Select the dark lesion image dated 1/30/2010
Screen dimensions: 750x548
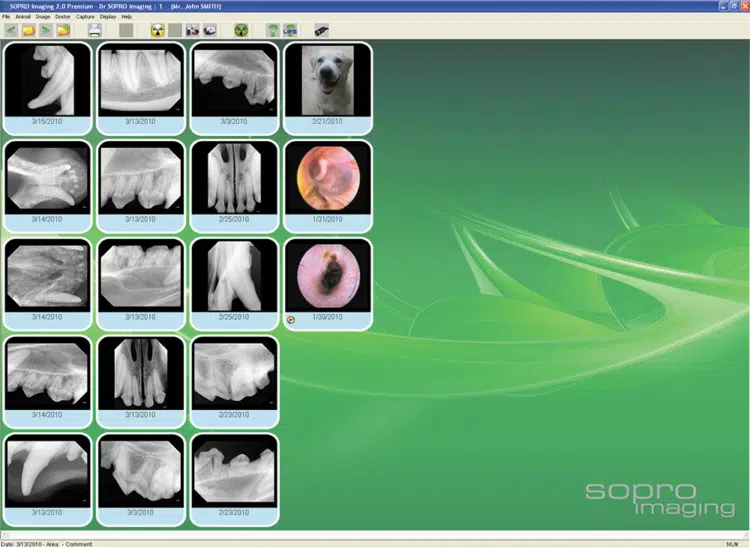pyautogui.click(x=327, y=275)
